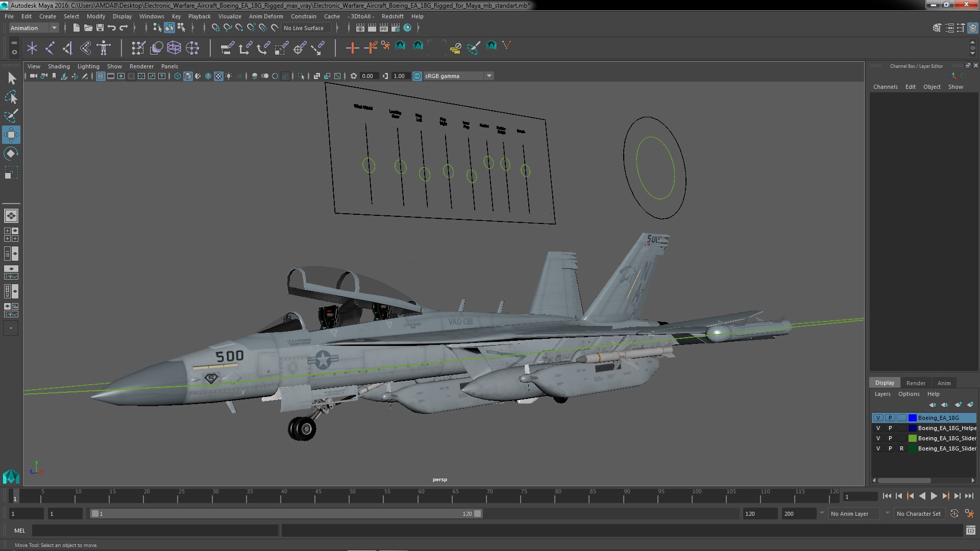Click the four view layout icon

click(11, 235)
